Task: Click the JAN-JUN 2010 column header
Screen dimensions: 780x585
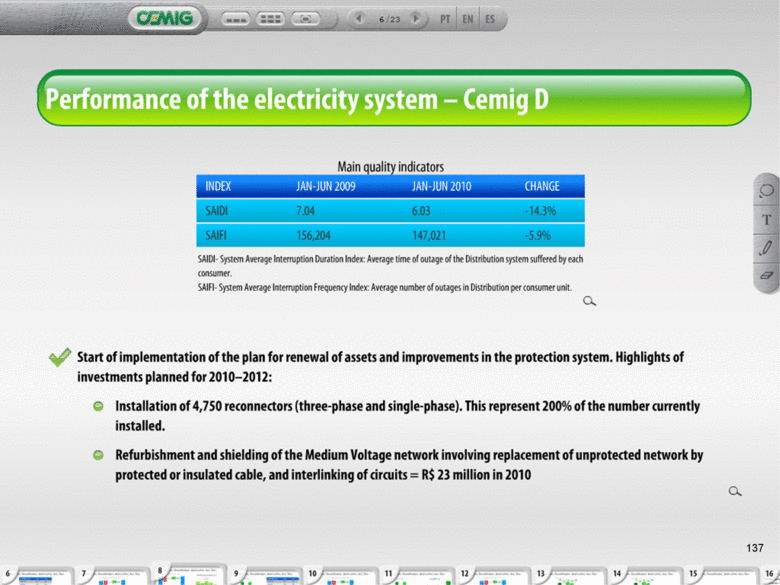Action: [441, 186]
